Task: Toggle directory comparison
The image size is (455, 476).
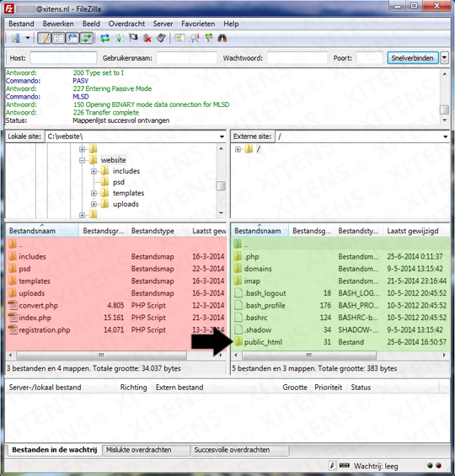Action: [195, 38]
